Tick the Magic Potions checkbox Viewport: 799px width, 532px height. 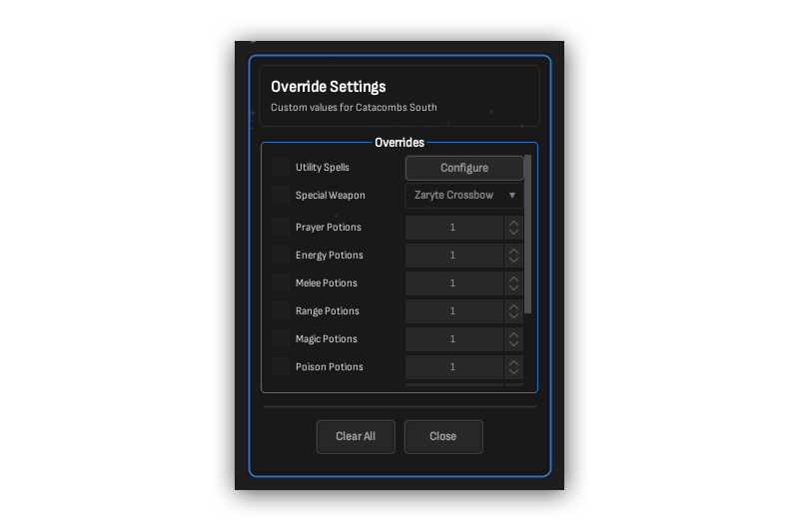click(281, 339)
